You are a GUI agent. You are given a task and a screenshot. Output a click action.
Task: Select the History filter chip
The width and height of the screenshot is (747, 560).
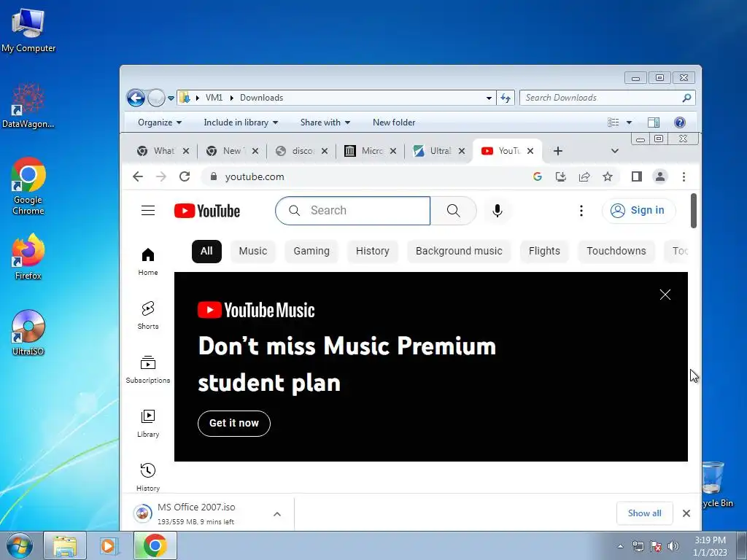click(x=373, y=252)
